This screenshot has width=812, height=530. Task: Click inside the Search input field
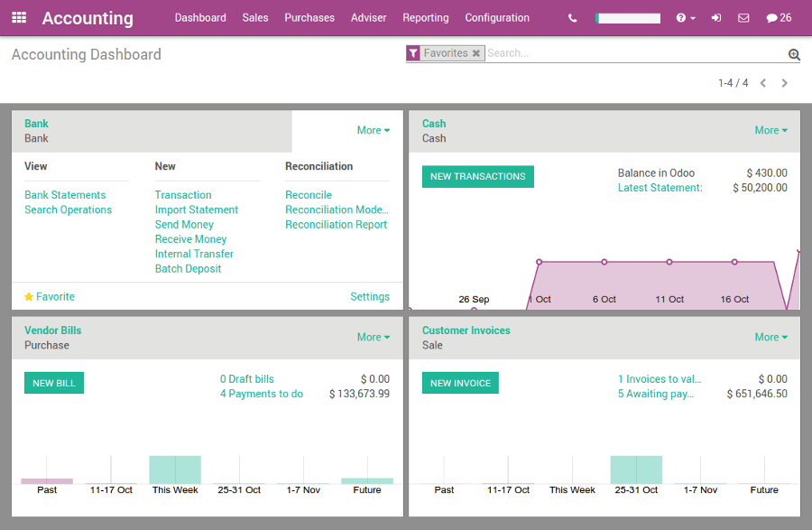(586, 54)
